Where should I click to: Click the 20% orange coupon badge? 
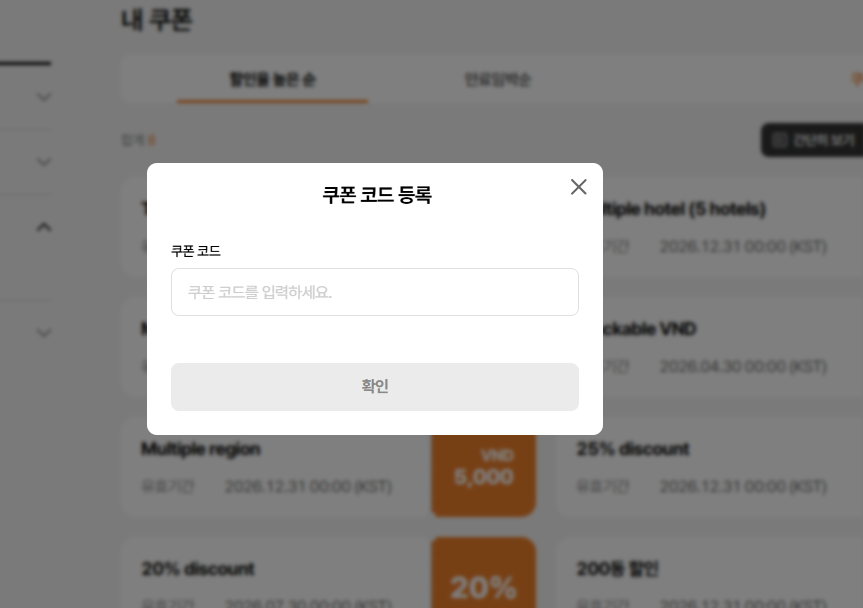click(483, 573)
